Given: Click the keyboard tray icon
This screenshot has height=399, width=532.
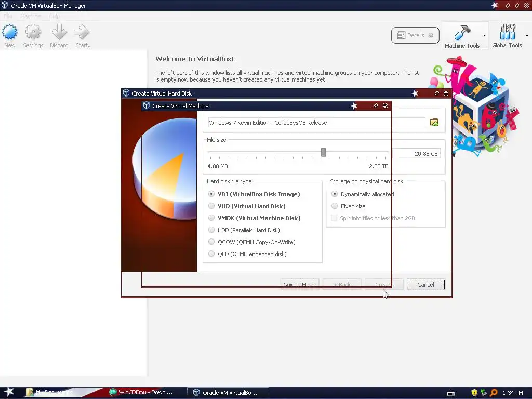Looking at the screenshot, I should (451, 393).
